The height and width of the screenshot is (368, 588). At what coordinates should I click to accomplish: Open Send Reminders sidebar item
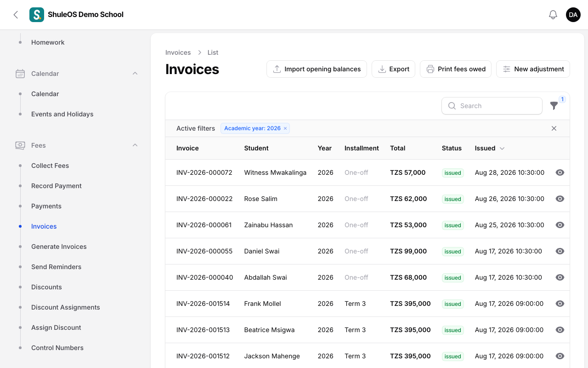[x=56, y=267]
